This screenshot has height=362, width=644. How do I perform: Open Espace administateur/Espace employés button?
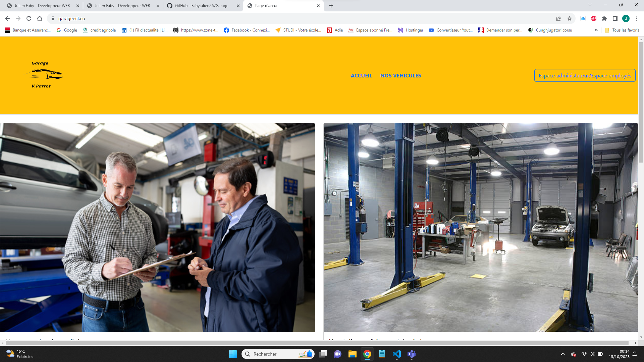(585, 76)
